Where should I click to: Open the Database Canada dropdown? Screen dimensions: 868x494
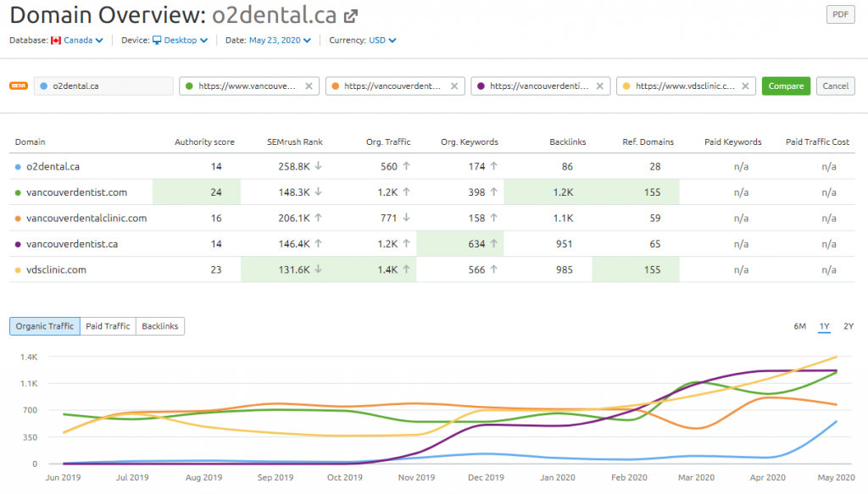pos(83,41)
